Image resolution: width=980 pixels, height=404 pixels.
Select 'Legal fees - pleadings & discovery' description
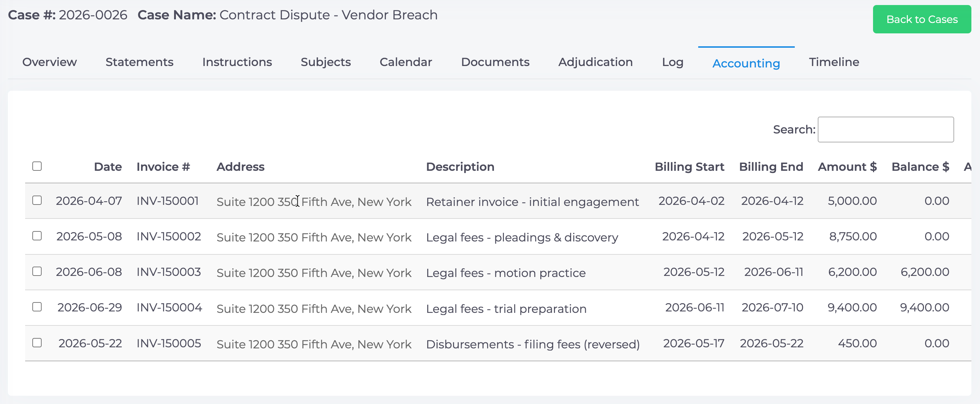coord(522,238)
